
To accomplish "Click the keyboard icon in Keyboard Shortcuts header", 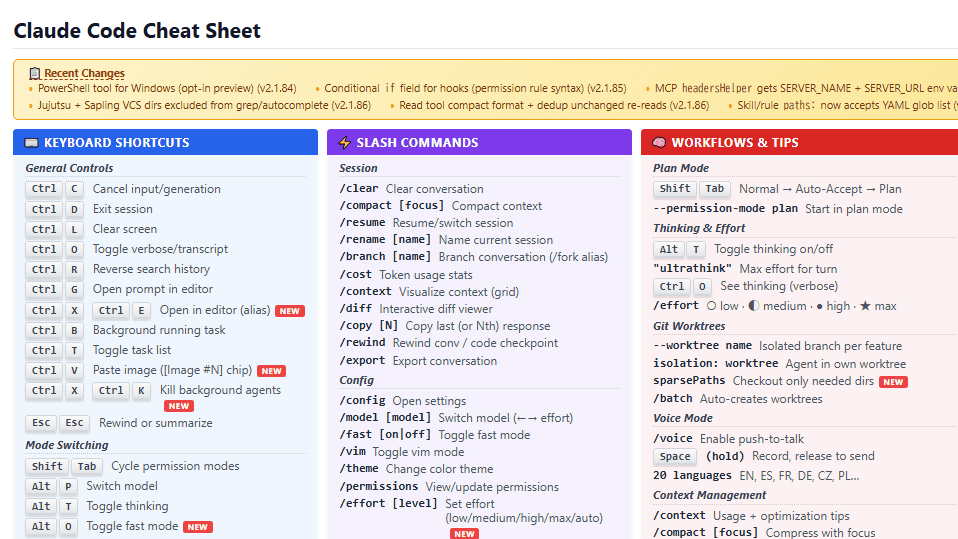I will click(31, 143).
